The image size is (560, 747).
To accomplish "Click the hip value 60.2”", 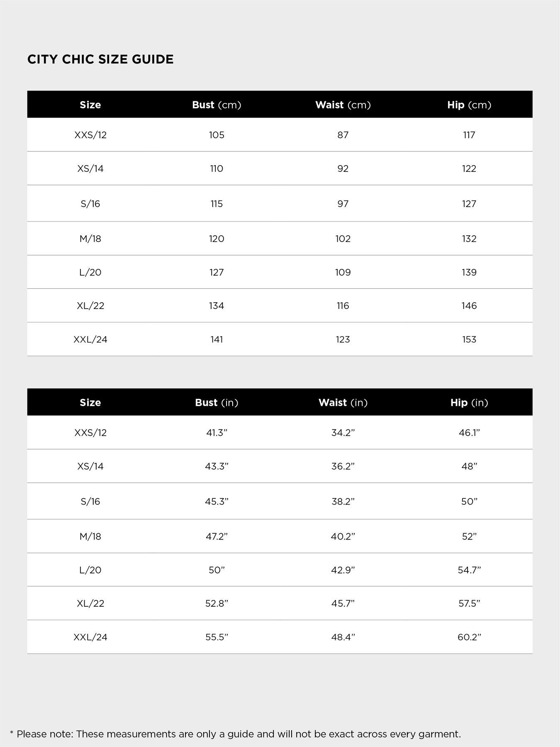I will tap(469, 637).
